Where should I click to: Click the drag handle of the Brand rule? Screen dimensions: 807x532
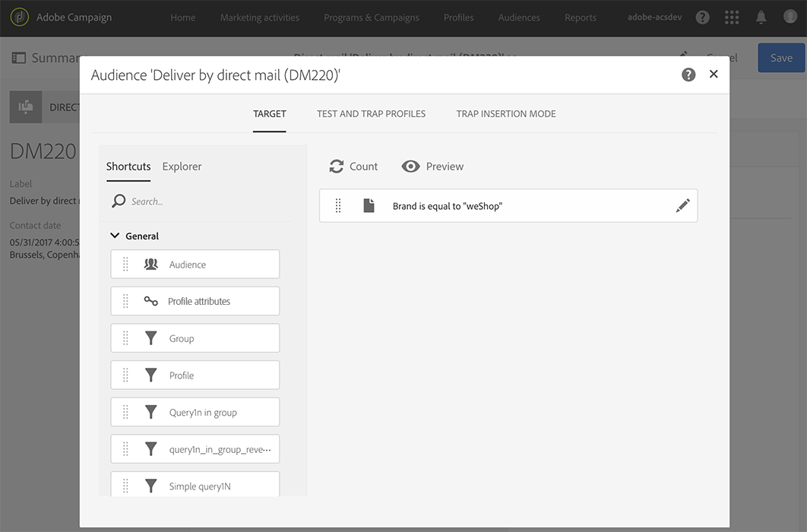click(338, 206)
